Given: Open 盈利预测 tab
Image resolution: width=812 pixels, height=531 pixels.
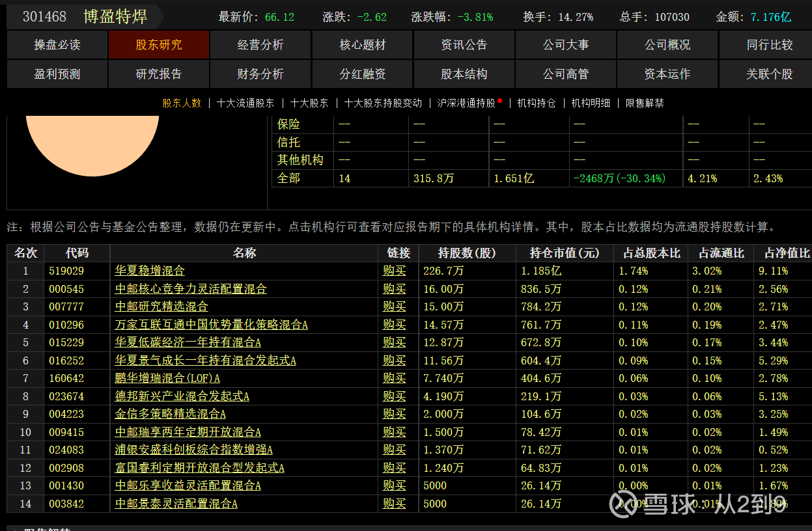Looking at the screenshot, I should pos(57,74).
